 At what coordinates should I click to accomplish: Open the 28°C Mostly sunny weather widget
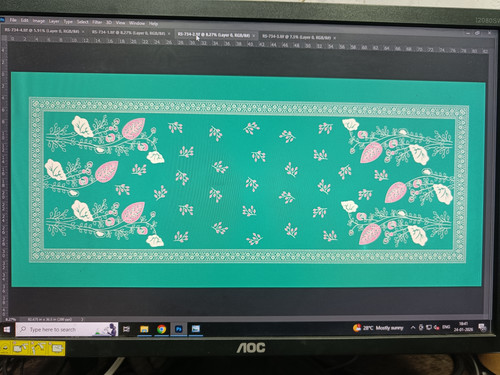click(378, 328)
